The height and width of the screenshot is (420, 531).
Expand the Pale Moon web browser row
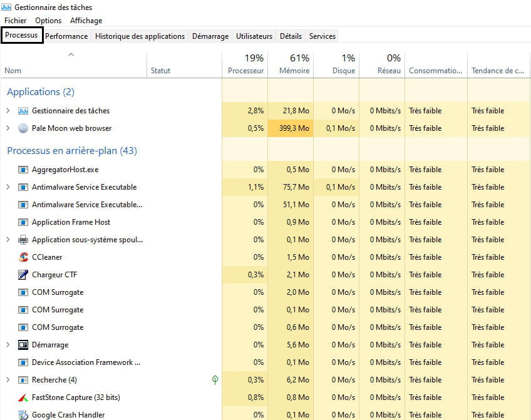(8, 128)
